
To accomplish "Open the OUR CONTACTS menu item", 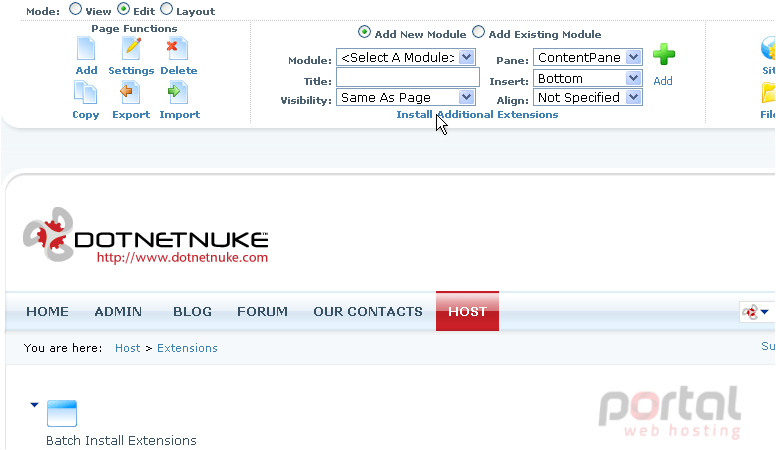I will coord(368,311).
